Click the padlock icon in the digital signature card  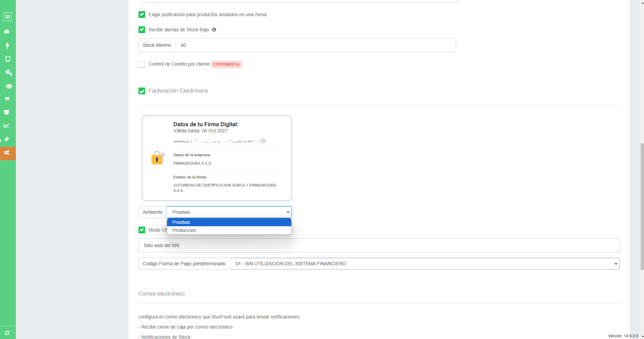(158, 158)
